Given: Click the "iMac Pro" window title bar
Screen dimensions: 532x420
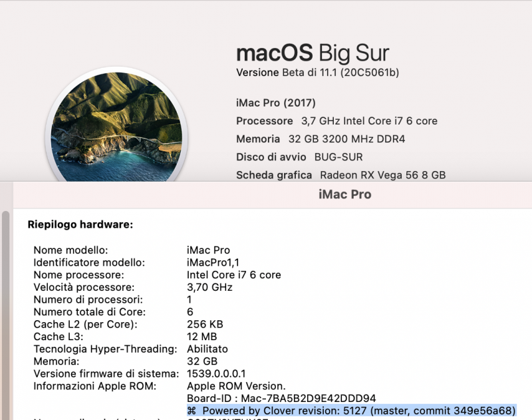Looking at the screenshot, I should tap(344, 194).
